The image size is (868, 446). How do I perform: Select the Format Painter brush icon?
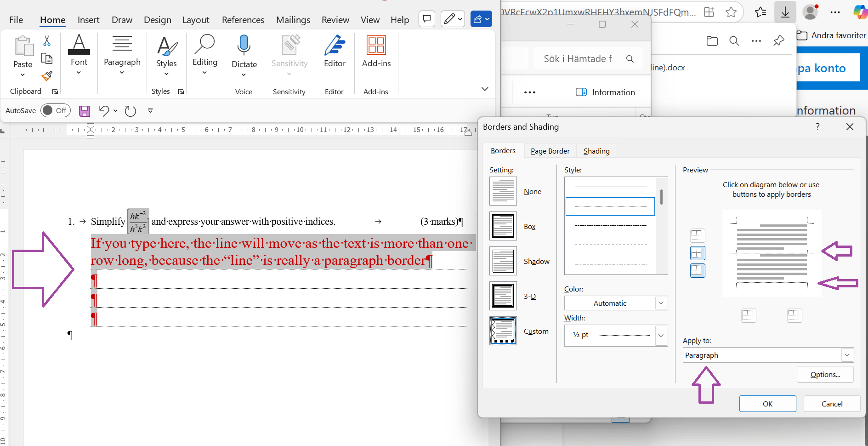tap(47, 76)
